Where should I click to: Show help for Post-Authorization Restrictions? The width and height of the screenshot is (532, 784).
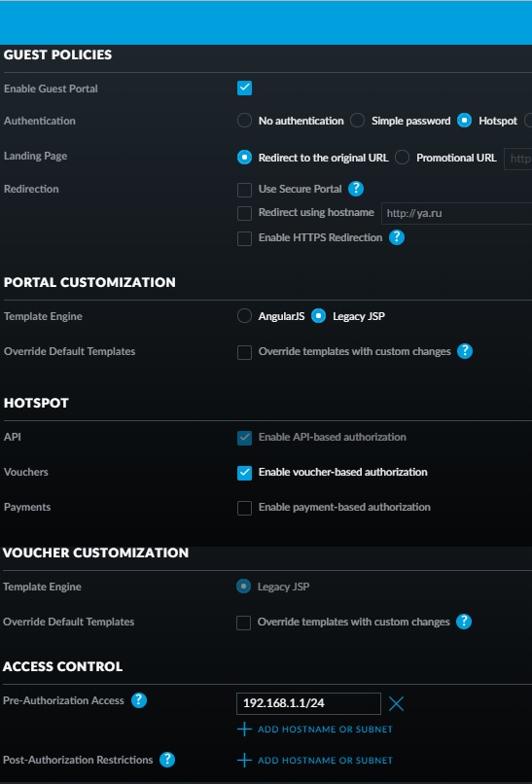[x=167, y=760]
